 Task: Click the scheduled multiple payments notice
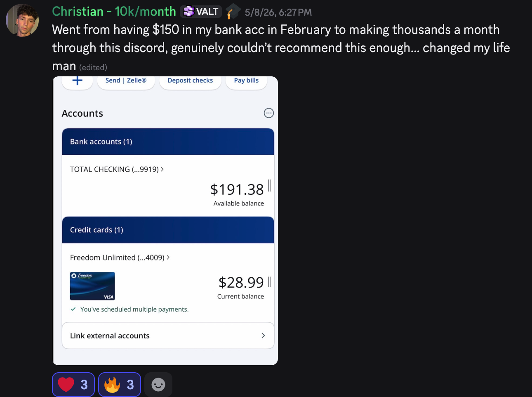(134, 309)
